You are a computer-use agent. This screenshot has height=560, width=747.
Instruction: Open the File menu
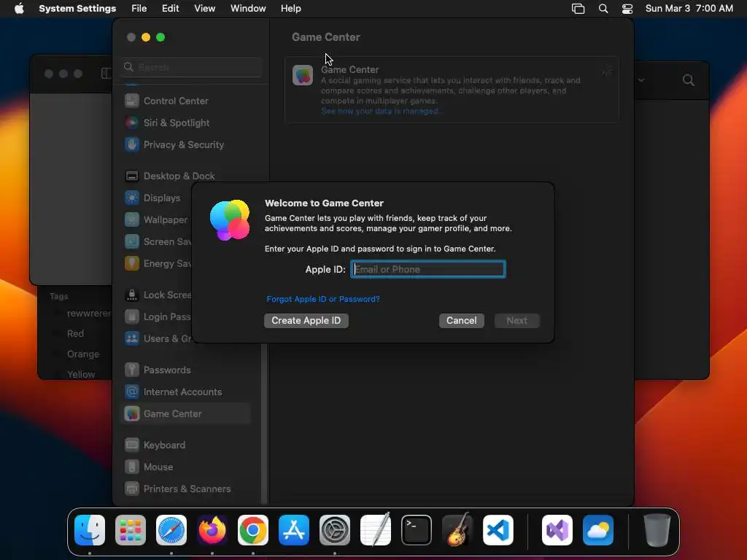(139, 9)
